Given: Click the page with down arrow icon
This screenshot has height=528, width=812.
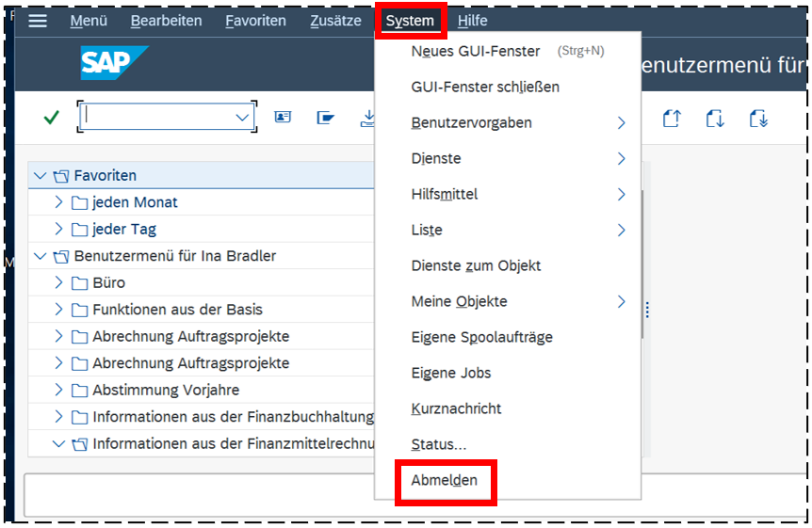Looking at the screenshot, I should [758, 119].
